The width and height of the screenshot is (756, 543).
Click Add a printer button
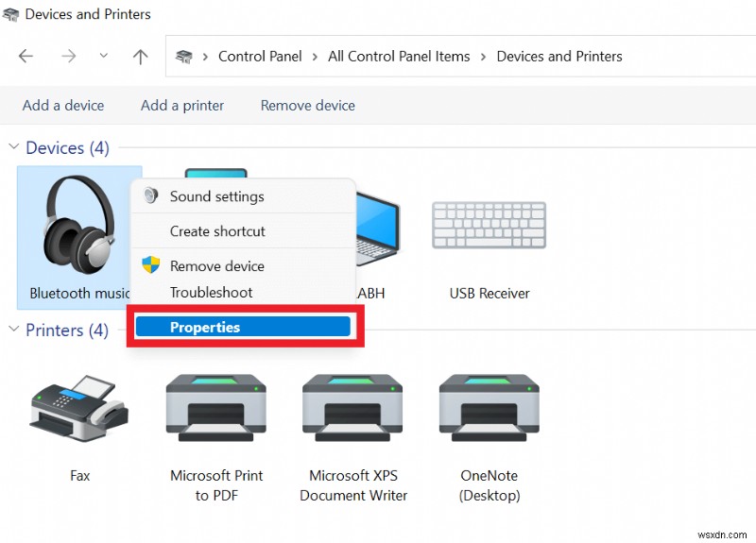click(182, 105)
